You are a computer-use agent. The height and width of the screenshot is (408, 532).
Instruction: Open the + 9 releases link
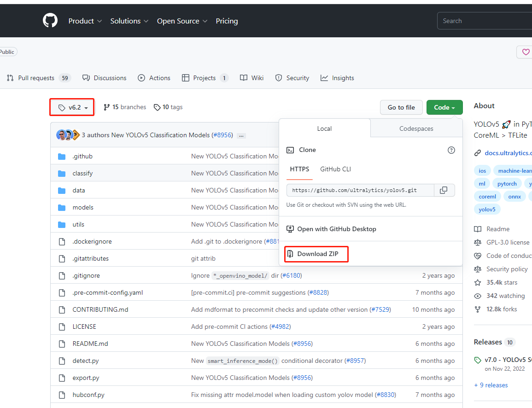tap(491, 385)
